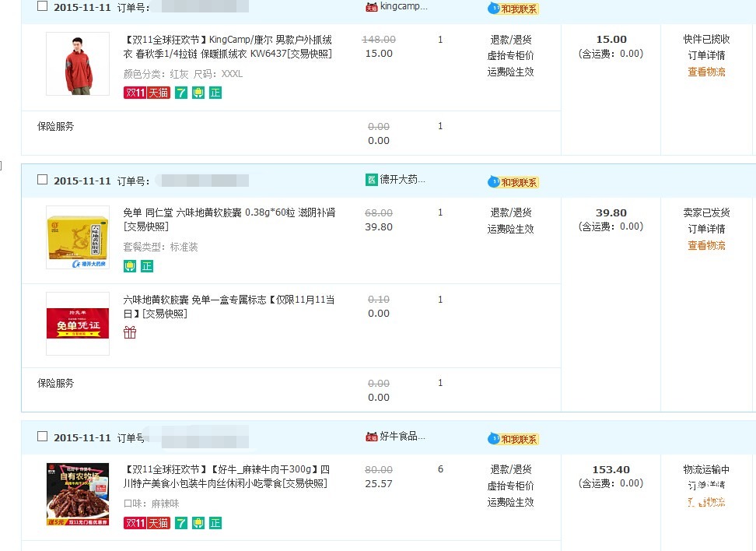Screen dimensions: 756x551
Task: Open the 麻辣牛肉干 beef jerky thumbnail
Action: pyautogui.click(x=78, y=494)
